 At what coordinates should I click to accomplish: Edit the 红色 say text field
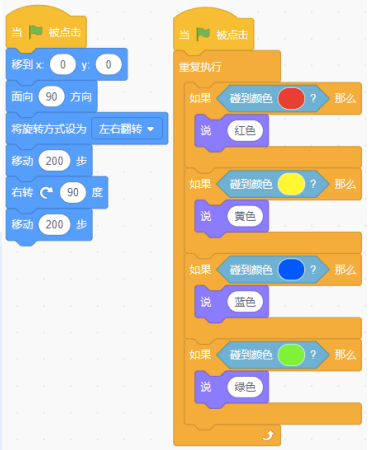pos(245,130)
